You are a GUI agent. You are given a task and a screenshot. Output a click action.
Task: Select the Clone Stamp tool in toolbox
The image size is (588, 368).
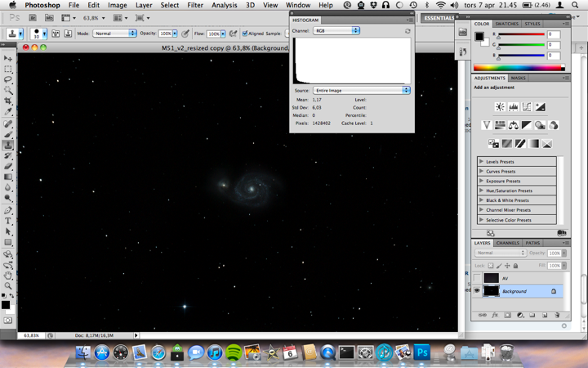pos(8,145)
